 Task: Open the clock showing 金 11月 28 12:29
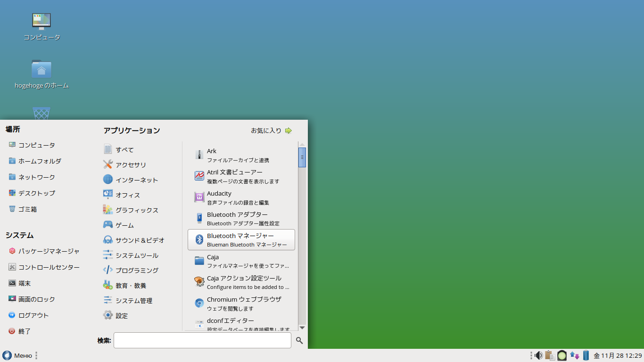618,355
